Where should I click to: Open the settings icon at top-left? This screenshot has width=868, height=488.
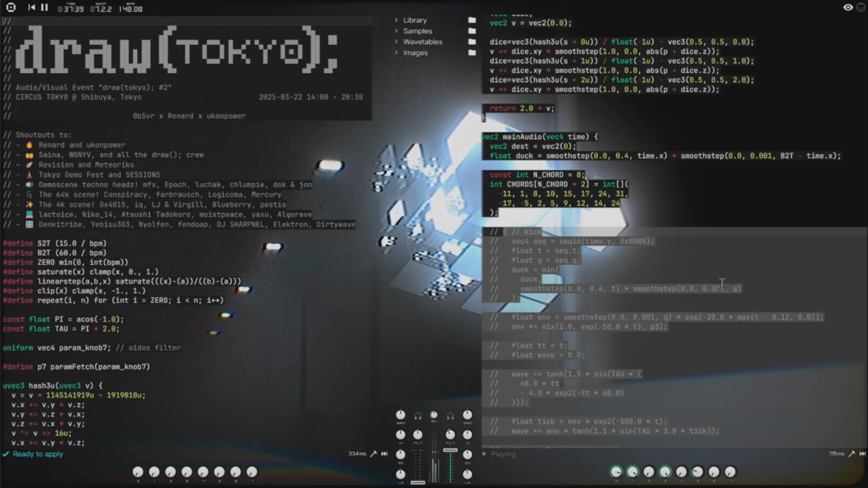(11, 7)
